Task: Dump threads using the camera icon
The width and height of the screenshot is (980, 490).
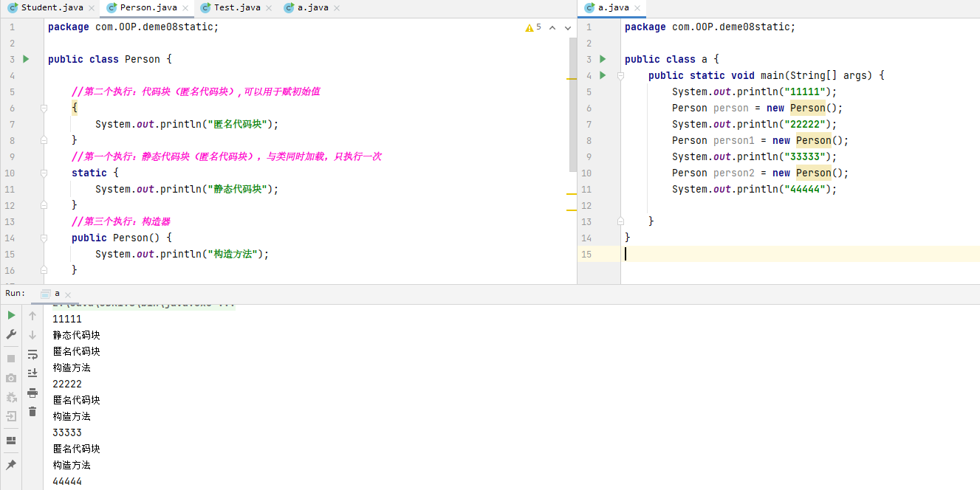Action: click(x=11, y=378)
